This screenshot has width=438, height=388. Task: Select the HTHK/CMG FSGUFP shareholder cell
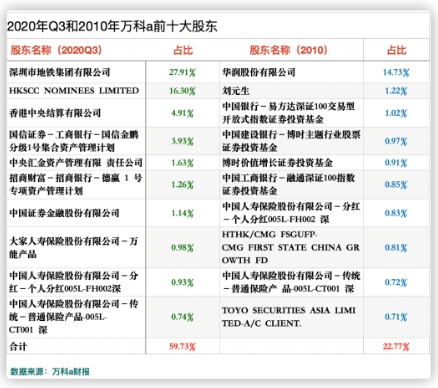coord(291,247)
